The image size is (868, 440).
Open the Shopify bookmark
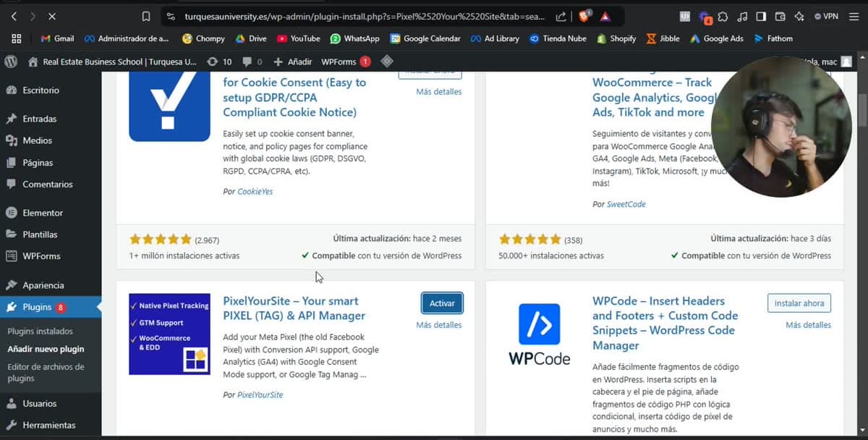click(x=616, y=38)
